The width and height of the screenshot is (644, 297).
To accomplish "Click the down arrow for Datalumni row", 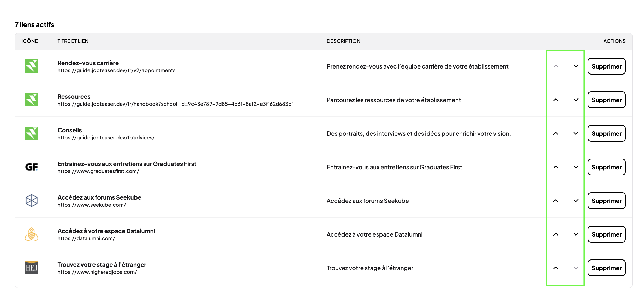I will [576, 234].
